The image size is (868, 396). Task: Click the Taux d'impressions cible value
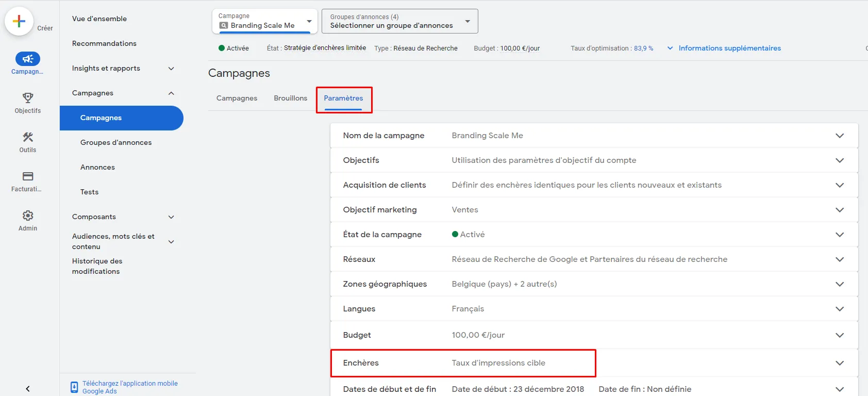tap(498, 363)
